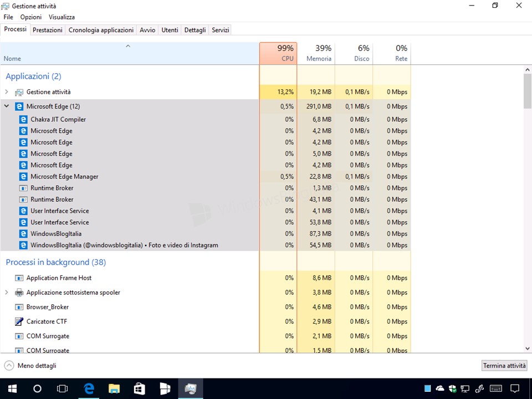532x399 pixels.
Task: Click the Termina attività button
Action: 504,366
